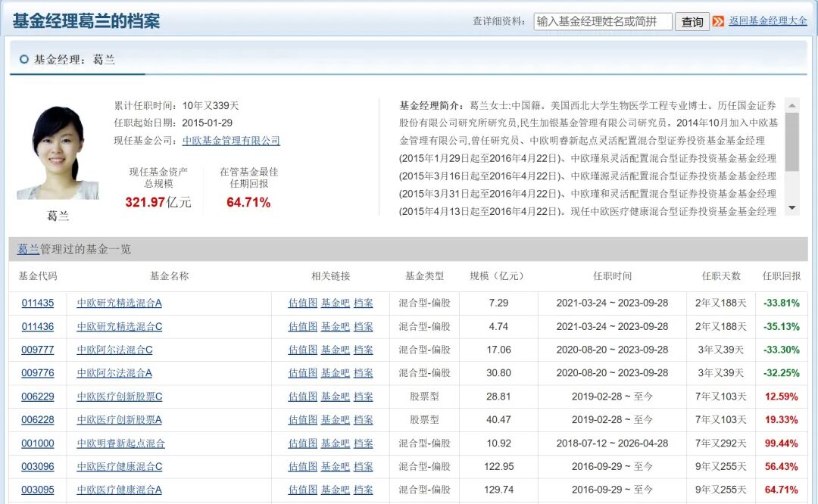Open the 中欧医疗健康混合A fund page

point(120,490)
